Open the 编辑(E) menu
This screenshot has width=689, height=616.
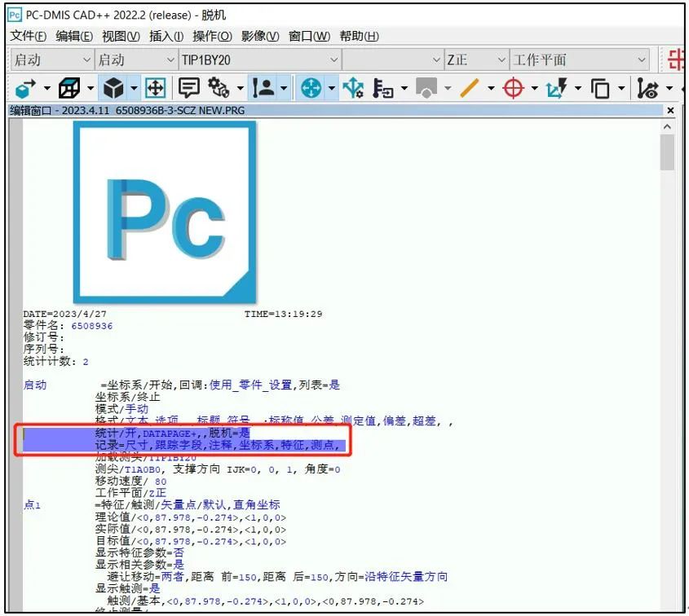click(x=74, y=36)
